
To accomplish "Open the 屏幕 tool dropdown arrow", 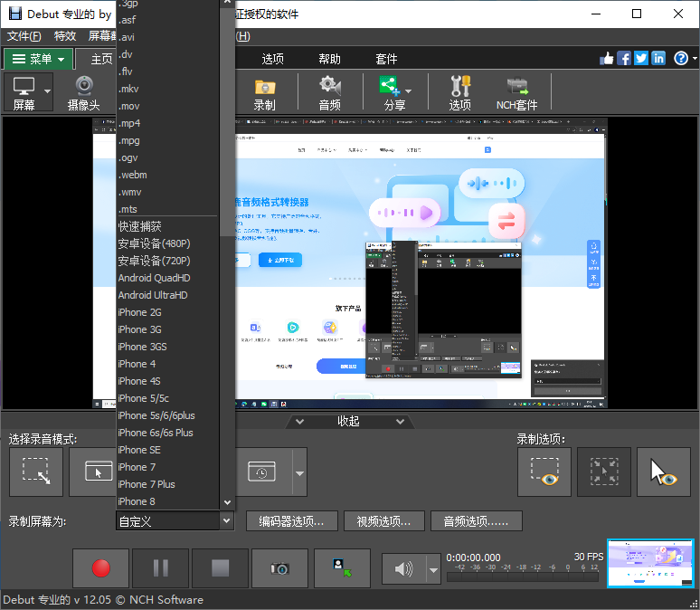I will pyautogui.click(x=48, y=91).
